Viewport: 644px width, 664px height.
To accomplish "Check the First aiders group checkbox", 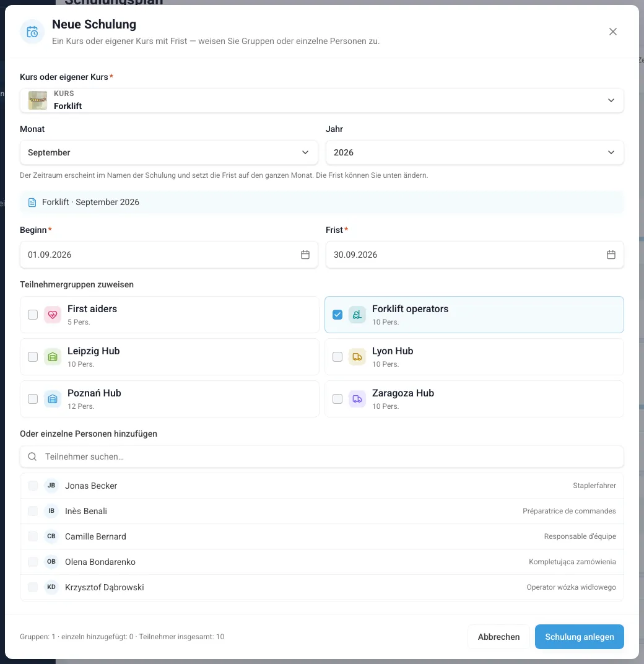I will pos(33,315).
